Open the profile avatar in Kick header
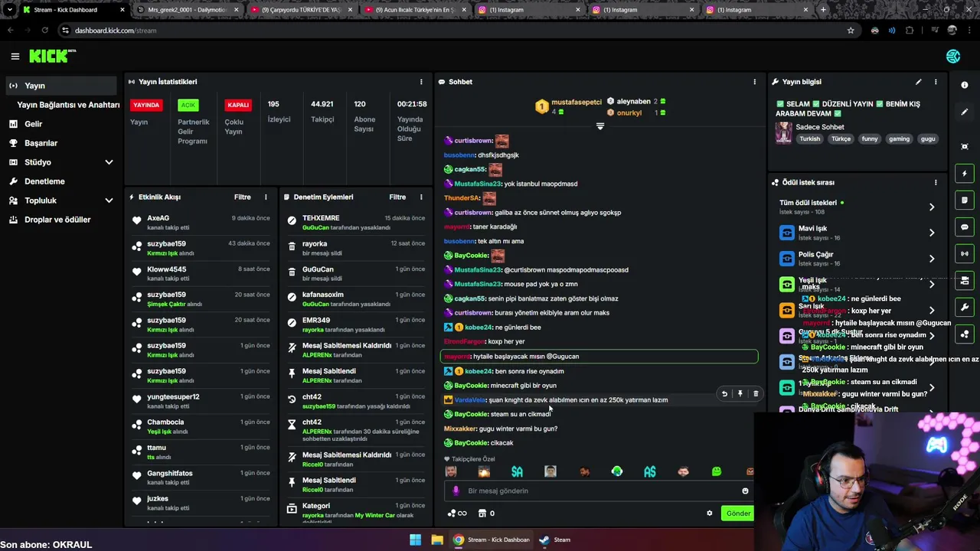Screen dimensions: 980x551 [x=953, y=56]
